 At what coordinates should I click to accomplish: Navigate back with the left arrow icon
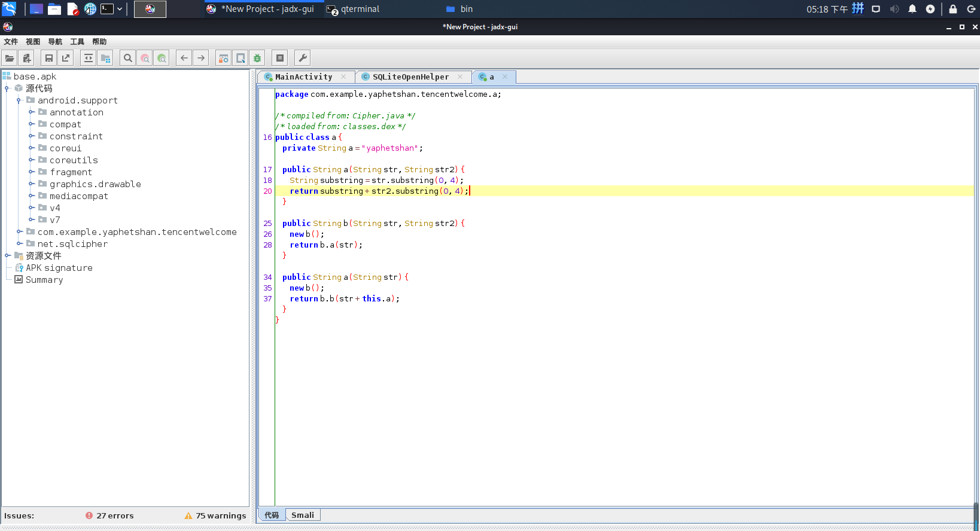184,58
